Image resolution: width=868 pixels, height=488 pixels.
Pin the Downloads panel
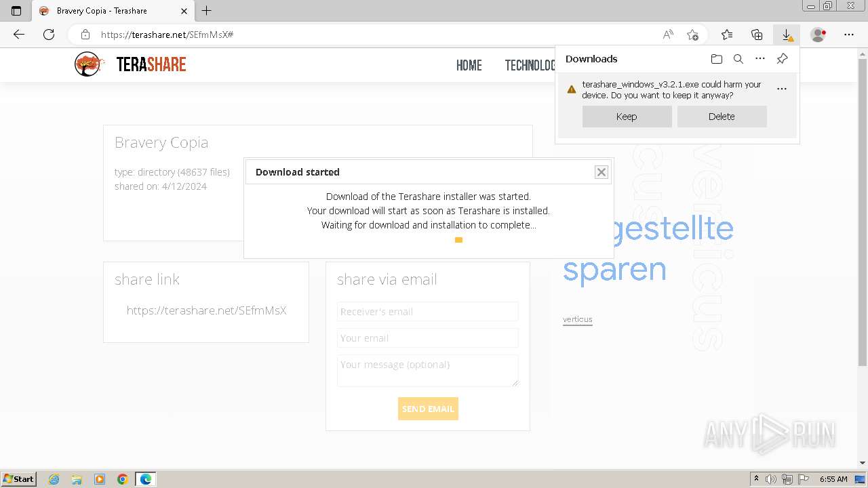[782, 59]
